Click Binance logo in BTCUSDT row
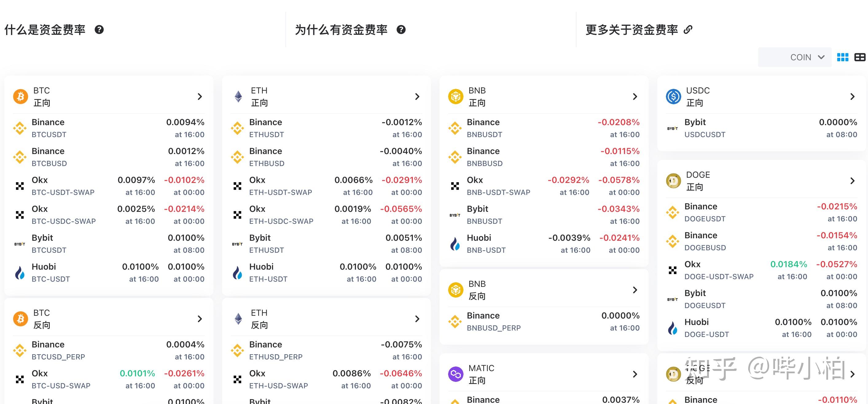The width and height of the screenshot is (868, 404). point(20,128)
